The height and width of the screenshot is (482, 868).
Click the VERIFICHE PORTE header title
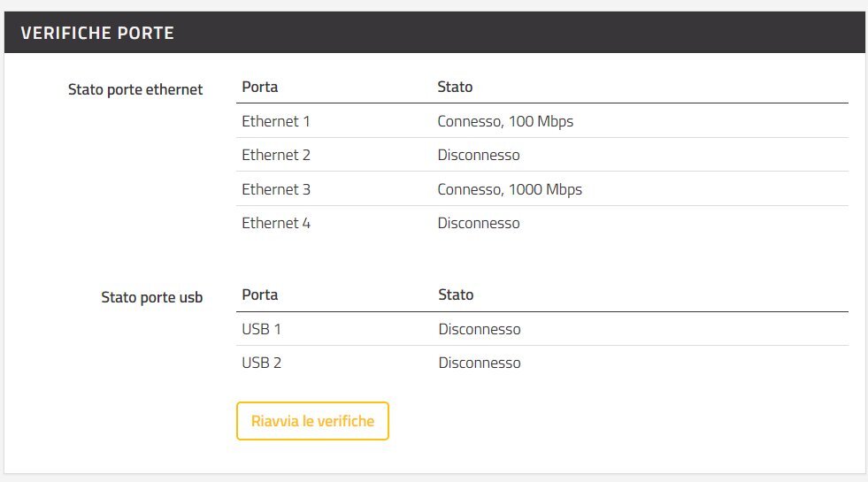pos(97,34)
